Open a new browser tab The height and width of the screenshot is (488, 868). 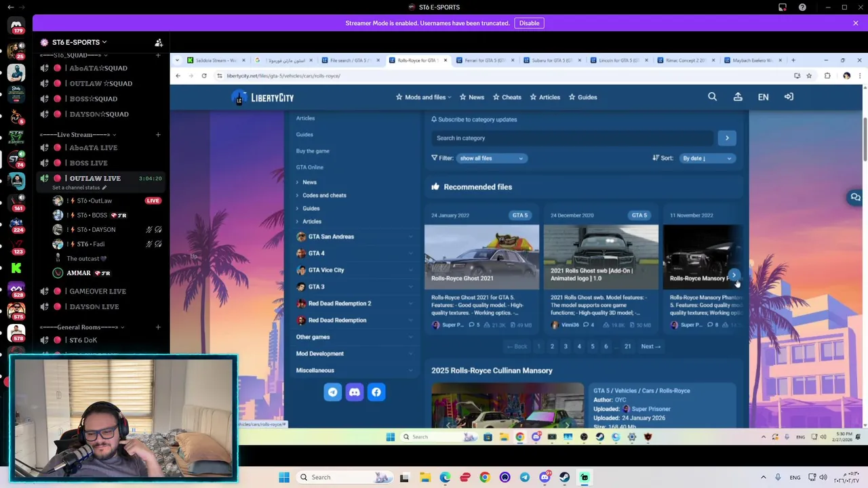tap(793, 60)
